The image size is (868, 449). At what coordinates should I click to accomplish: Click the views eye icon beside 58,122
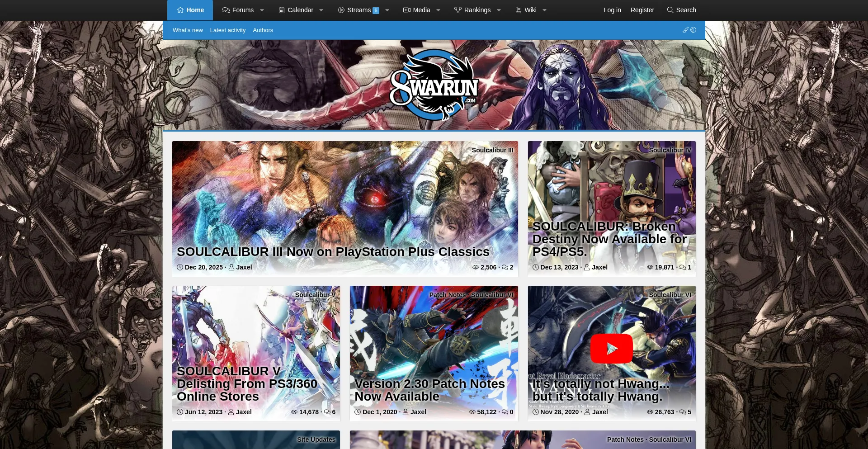pyautogui.click(x=472, y=412)
